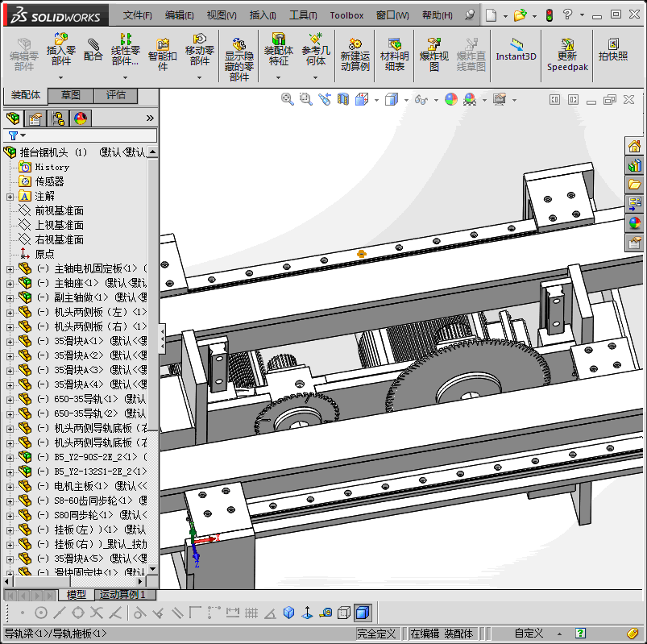Click the appearance color sphere in view toolbar
647x644 pixels.
[x=450, y=99]
